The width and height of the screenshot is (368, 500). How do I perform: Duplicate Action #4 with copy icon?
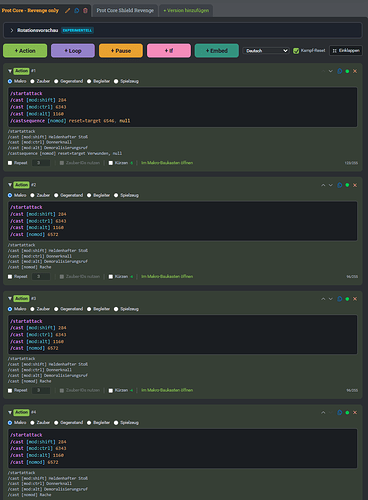340,412
